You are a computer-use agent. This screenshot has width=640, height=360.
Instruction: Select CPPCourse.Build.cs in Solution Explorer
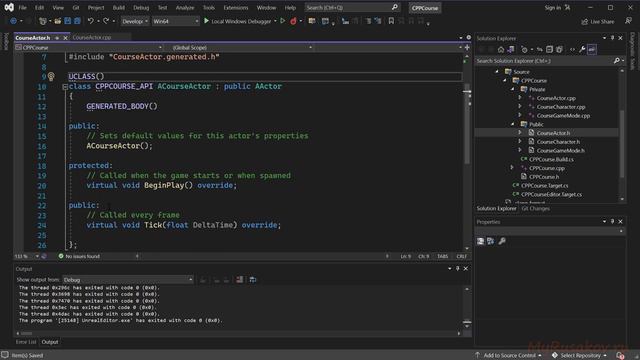[551, 159]
